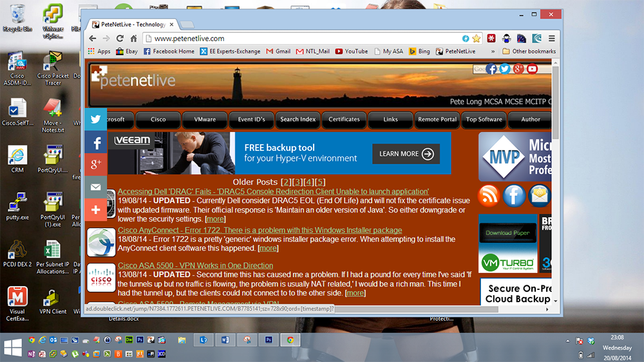Share via the Facebook button on the left sidebar
The height and width of the screenshot is (362, 644).
point(96,142)
